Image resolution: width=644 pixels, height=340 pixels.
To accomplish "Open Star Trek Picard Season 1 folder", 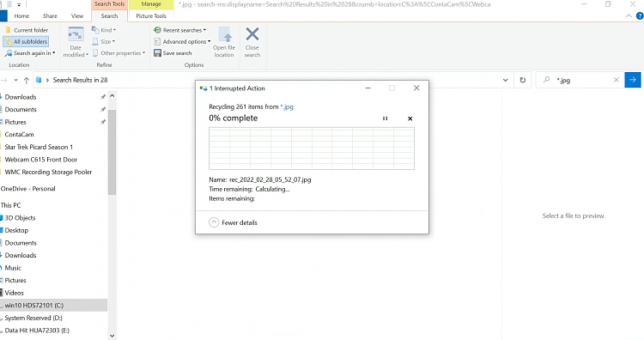I will (39, 147).
